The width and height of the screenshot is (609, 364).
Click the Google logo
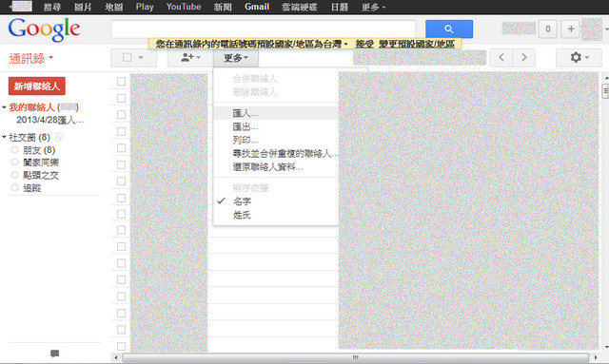[x=45, y=29]
